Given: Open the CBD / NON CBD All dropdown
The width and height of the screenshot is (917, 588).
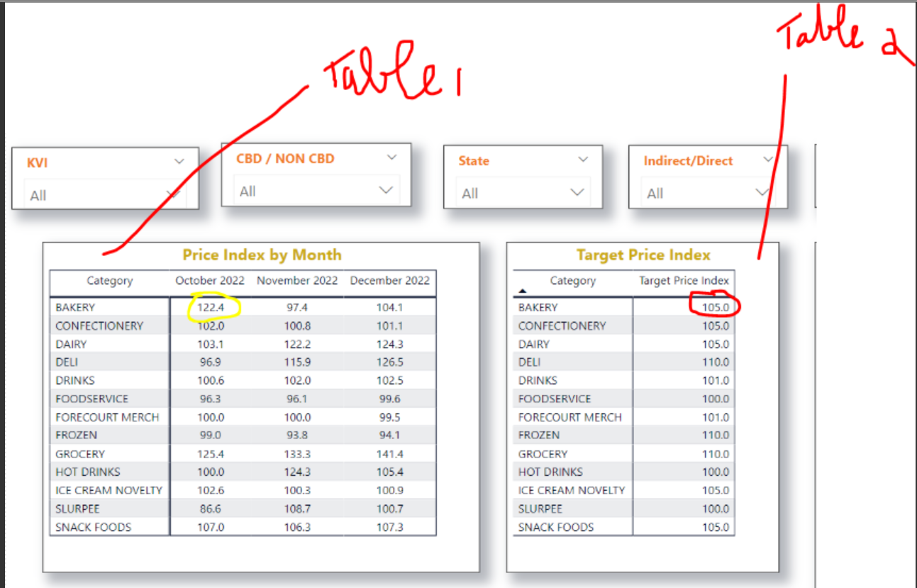Looking at the screenshot, I should 316,191.
